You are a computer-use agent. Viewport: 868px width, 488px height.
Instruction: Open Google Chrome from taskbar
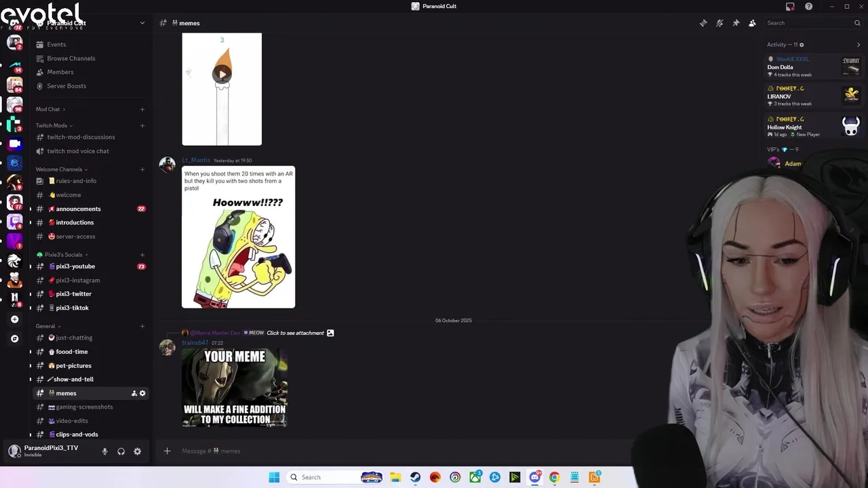click(554, 477)
